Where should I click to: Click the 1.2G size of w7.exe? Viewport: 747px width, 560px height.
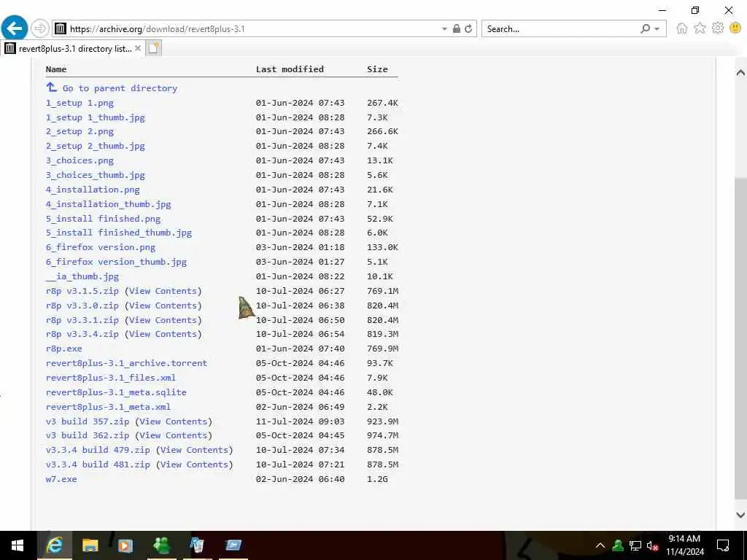377,479
